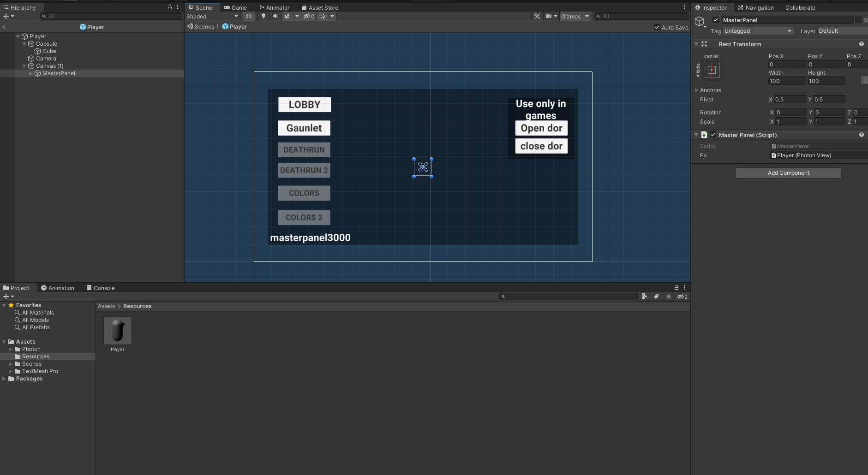Screen dimensions: 868x475
Task: Toggle hidden packages eye icon showing 2
Action: click(x=682, y=297)
